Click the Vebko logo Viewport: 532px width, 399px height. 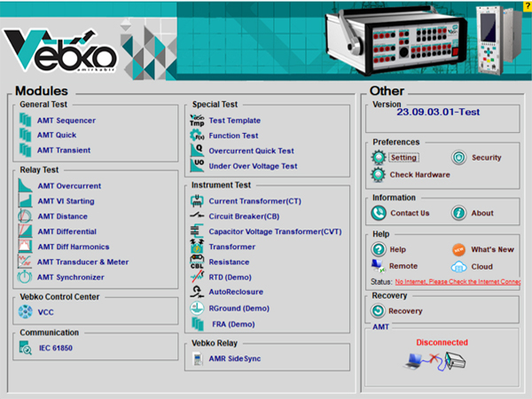[x=60, y=51]
